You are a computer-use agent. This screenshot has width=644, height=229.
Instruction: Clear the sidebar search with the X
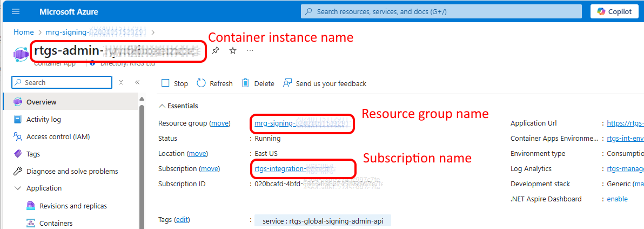click(x=121, y=82)
